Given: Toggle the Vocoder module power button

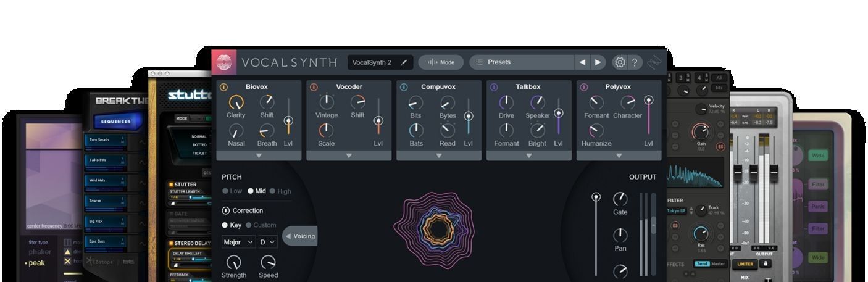Looking at the screenshot, I should (x=314, y=87).
